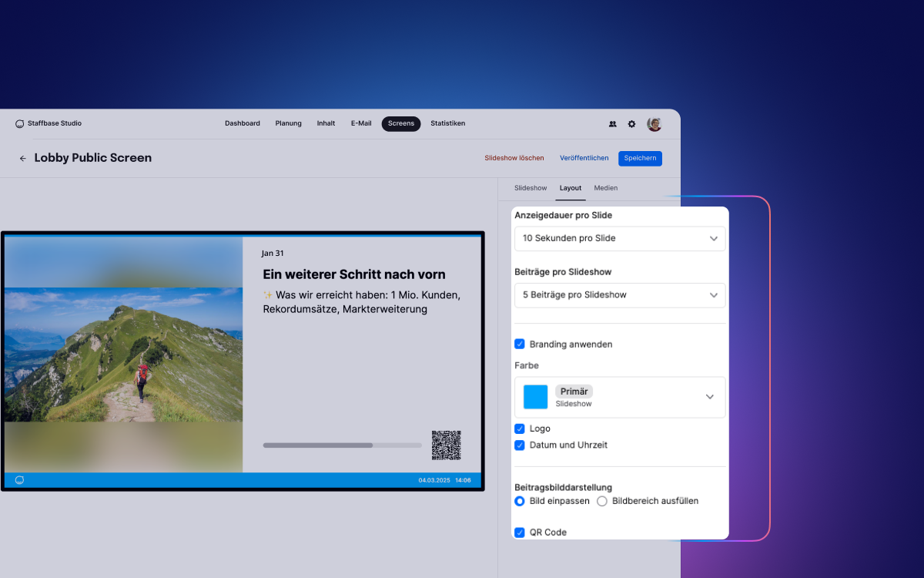The height and width of the screenshot is (578, 924).
Task: Click the Speichern button
Action: tap(640, 159)
